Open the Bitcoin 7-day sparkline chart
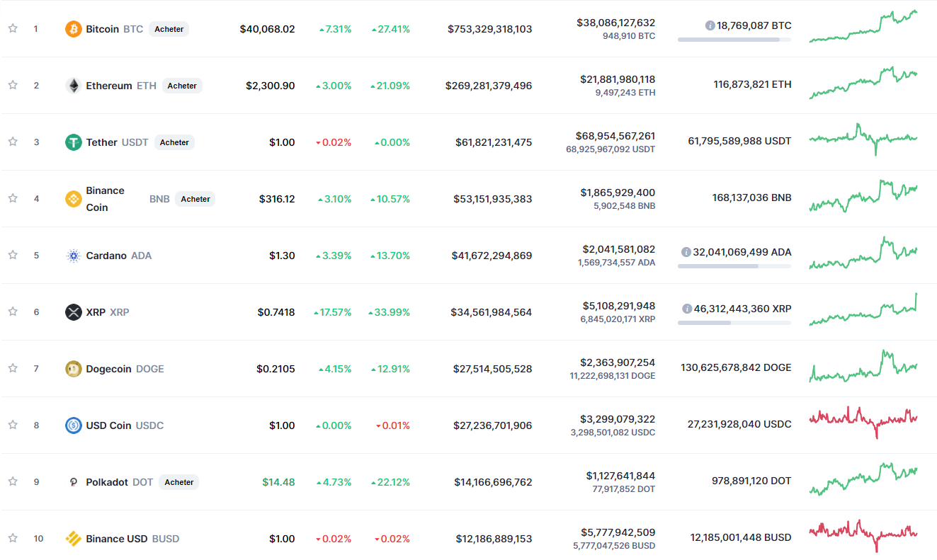Screen dimensions: 937x560 pyautogui.click(x=863, y=27)
